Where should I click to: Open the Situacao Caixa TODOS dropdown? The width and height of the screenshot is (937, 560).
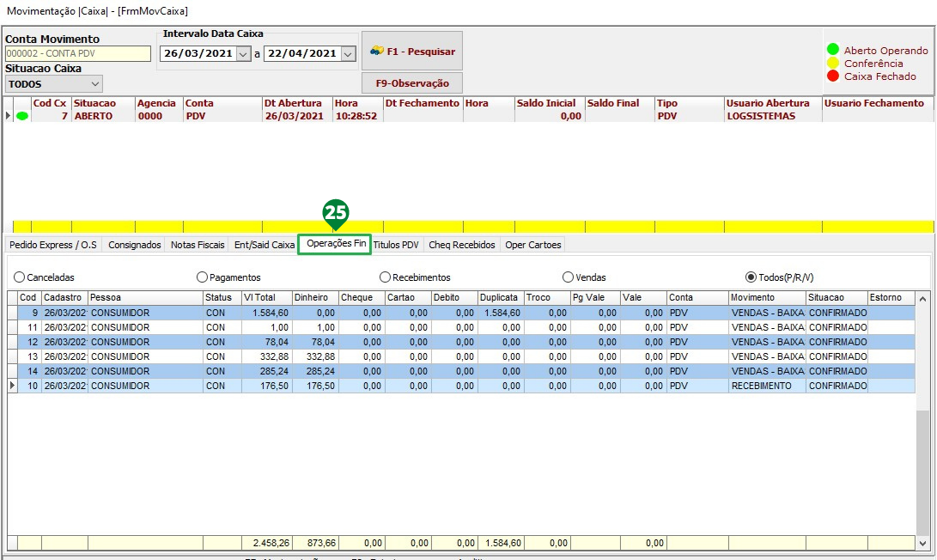tap(94, 84)
